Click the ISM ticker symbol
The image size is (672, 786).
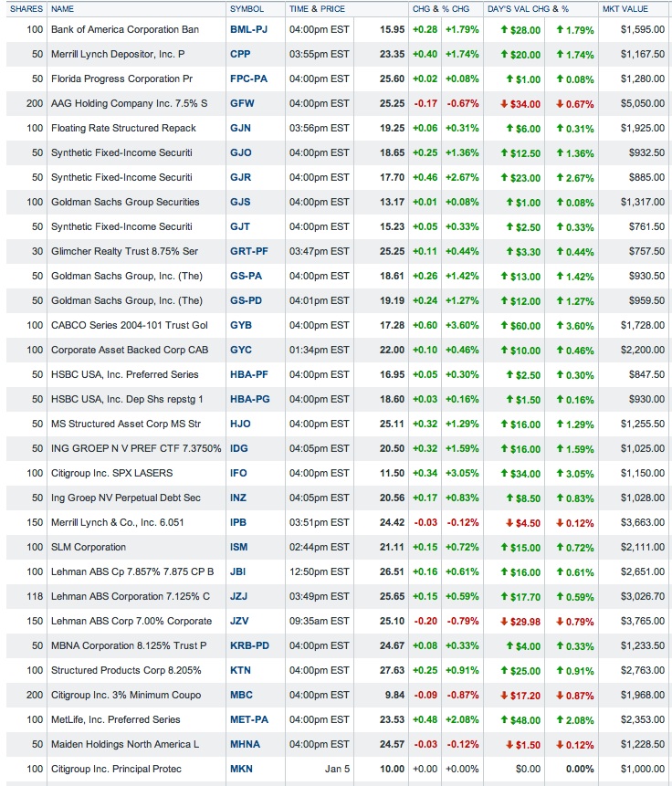pyautogui.click(x=238, y=547)
